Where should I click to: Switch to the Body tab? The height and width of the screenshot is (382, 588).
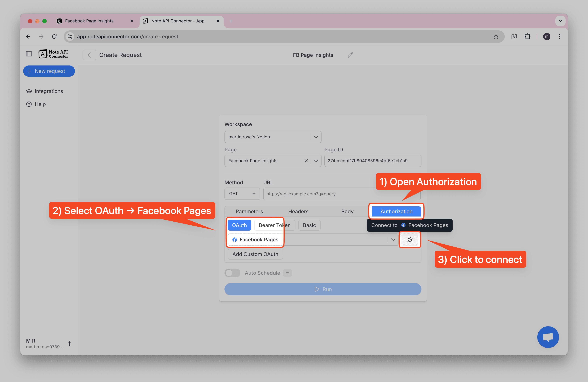pos(347,211)
